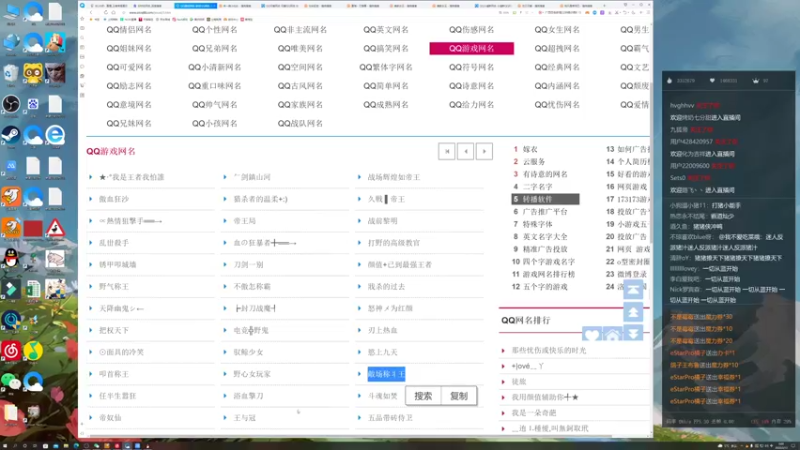Screen dimensions: 800x450
Task: Launch Steam from the desktop
Action: point(11,135)
